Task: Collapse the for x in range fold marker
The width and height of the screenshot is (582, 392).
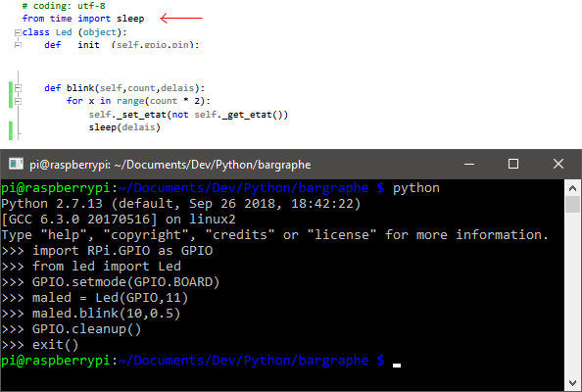Action: pos(18,101)
